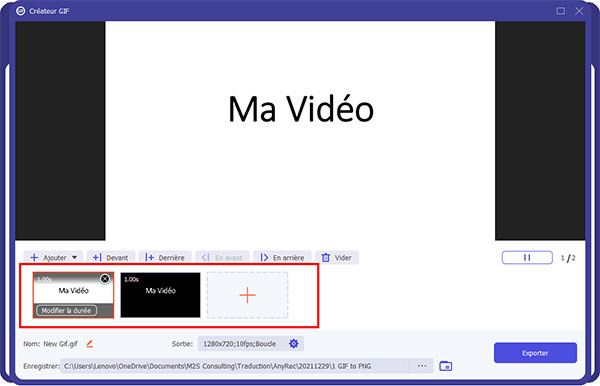Remove the first frame with its X icon
This screenshot has width=600, height=386.
pos(105,279)
